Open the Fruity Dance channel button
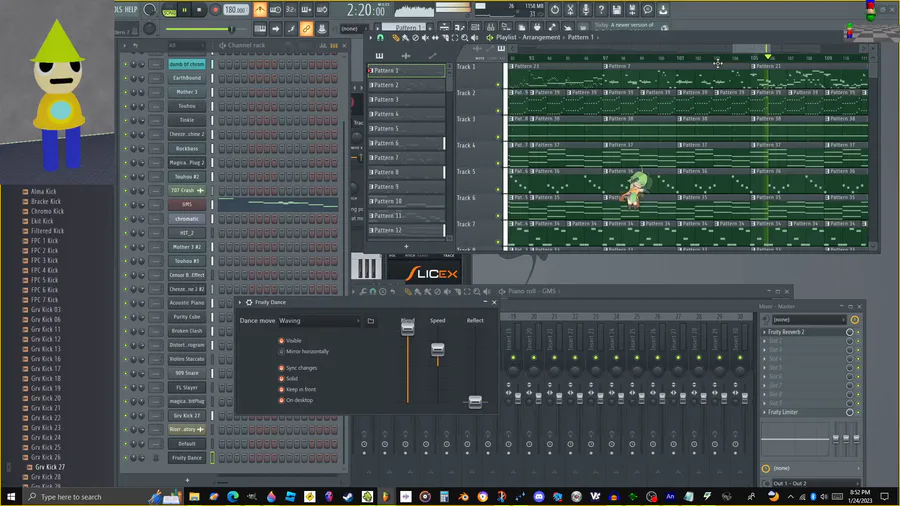The width and height of the screenshot is (900, 506). pyautogui.click(x=187, y=458)
